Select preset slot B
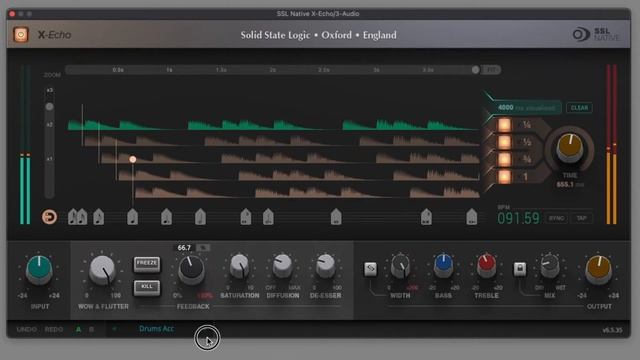640x360 pixels. tap(91, 329)
